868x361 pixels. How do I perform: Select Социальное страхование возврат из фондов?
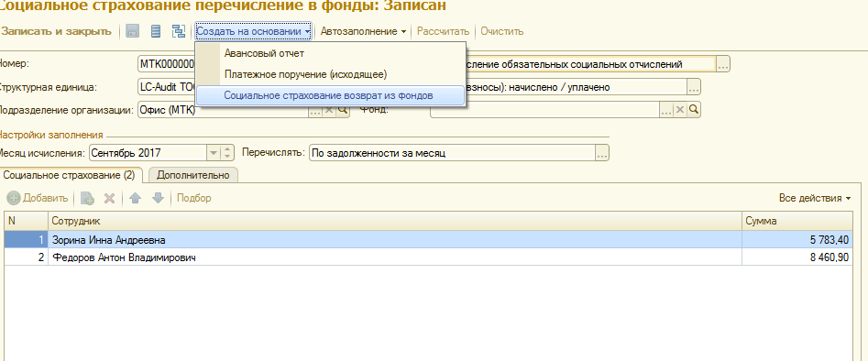[331, 95]
